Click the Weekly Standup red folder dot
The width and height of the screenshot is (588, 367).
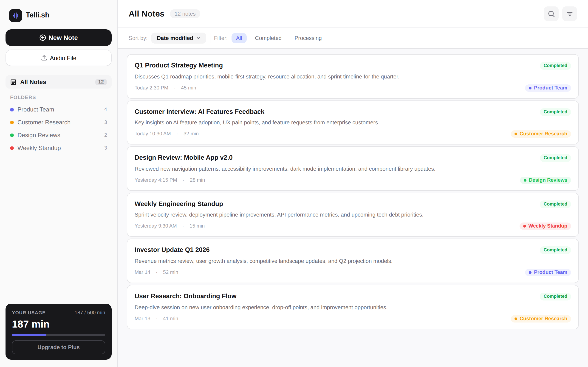pos(12,148)
